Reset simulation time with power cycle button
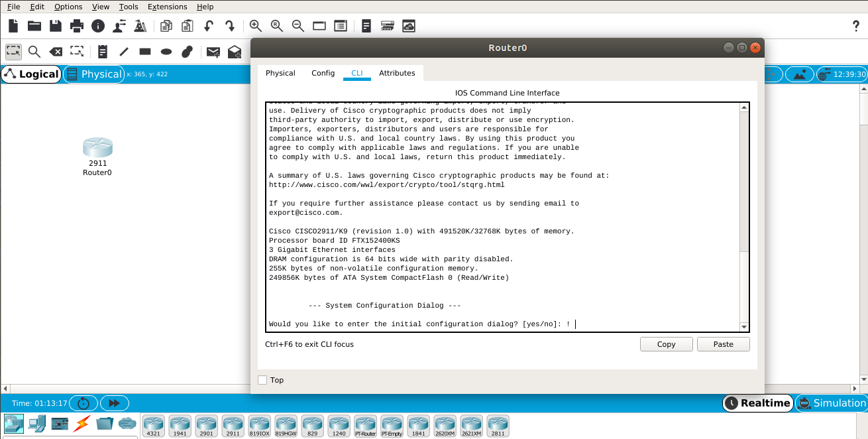The width and height of the screenshot is (868, 439). click(x=83, y=403)
